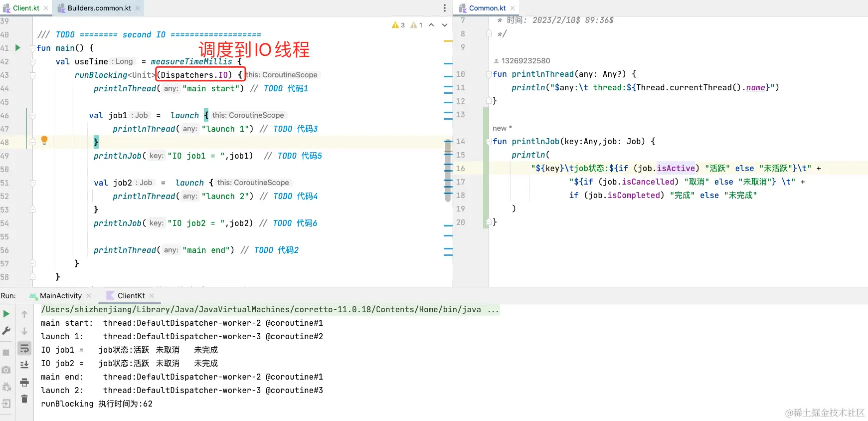
Task: Switch to the Builders.common.kt tab
Action: coord(99,8)
